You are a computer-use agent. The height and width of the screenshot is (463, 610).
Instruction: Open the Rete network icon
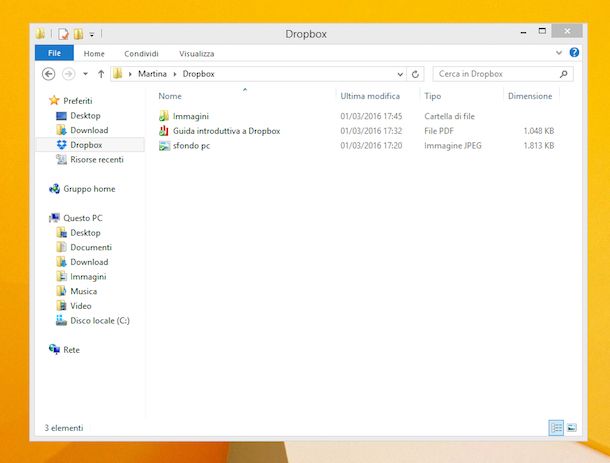coord(54,349)
